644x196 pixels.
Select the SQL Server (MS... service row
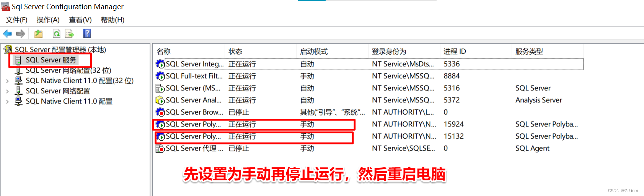pos(369,88)
